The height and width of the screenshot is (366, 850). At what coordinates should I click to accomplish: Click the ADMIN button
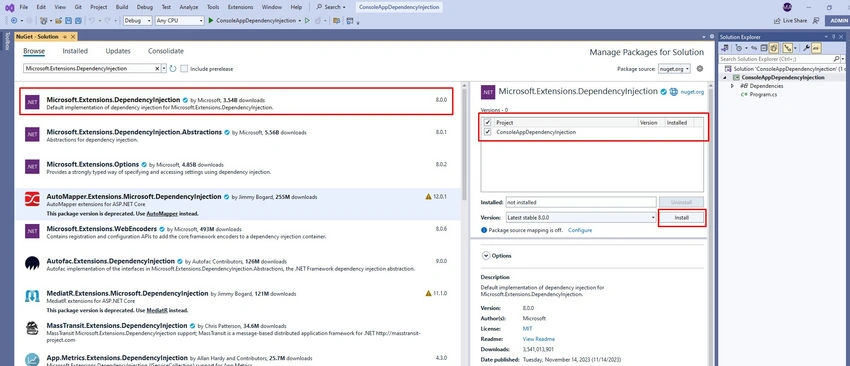pos(838,21)
